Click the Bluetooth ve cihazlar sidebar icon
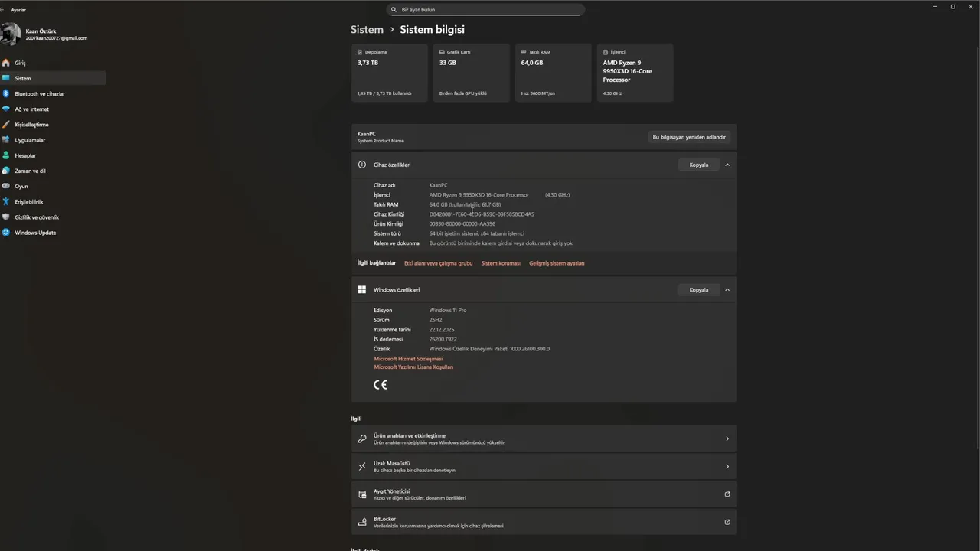Viewport: 980px width, 551px height. point(6,93)
